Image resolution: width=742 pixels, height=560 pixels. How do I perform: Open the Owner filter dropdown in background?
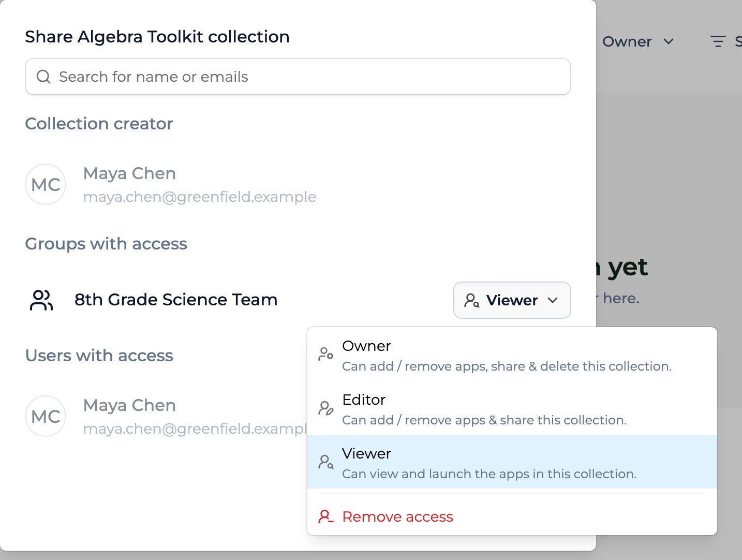coord(638,41)
